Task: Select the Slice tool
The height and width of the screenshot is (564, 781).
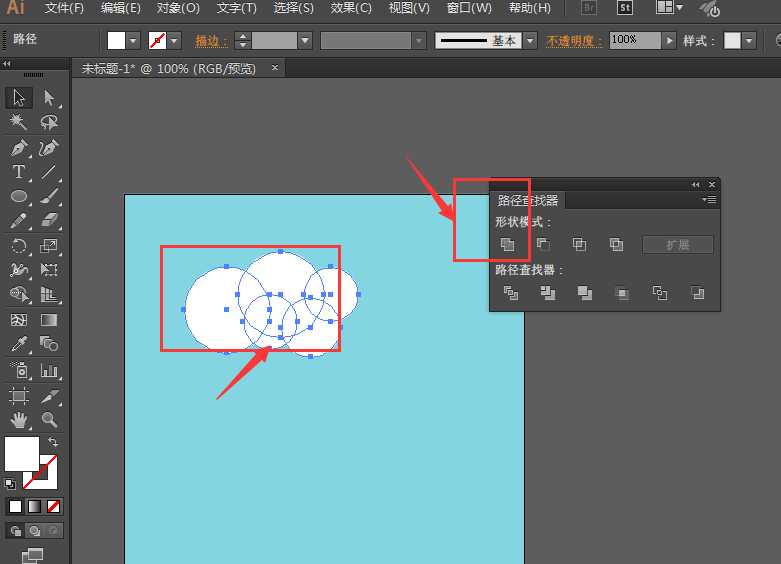Action: tap(49, 396)
